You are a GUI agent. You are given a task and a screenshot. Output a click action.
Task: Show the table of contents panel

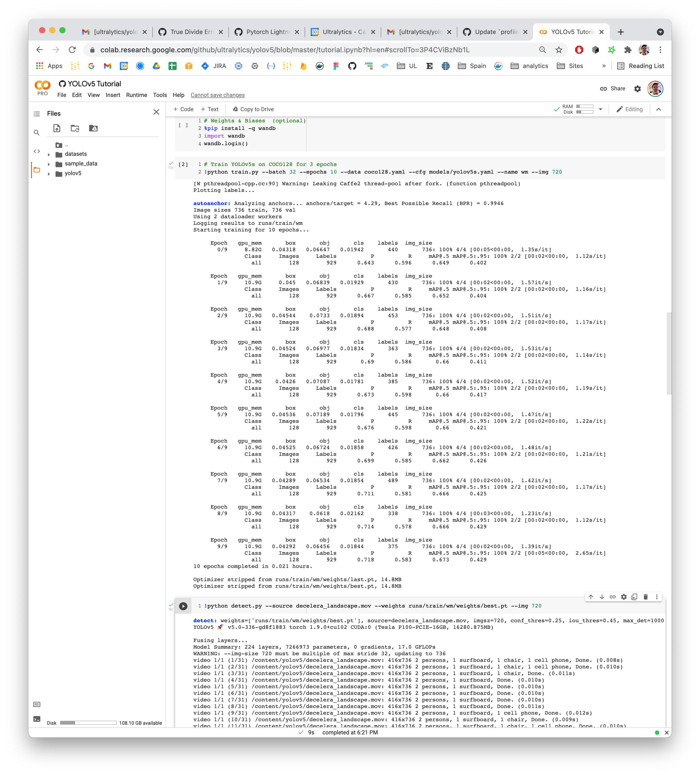[x=37, y=114]
